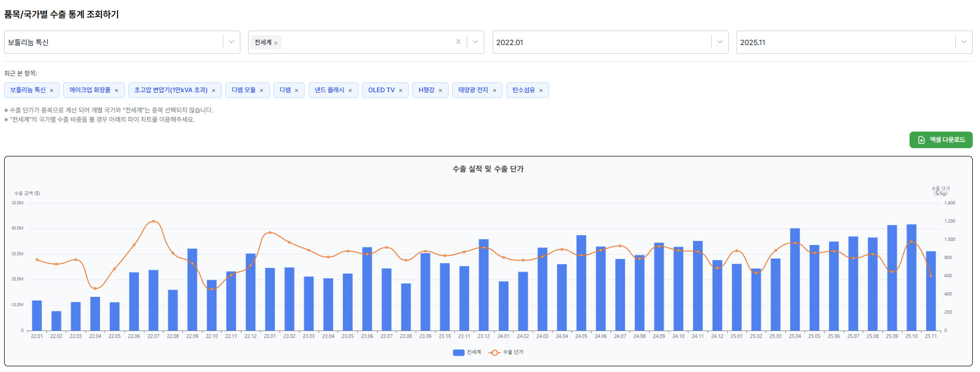Select 초고압 변압기(1만kVA 초과) recent item
Viewport: 980px width, 372px height.
click(x=170, y=90)
